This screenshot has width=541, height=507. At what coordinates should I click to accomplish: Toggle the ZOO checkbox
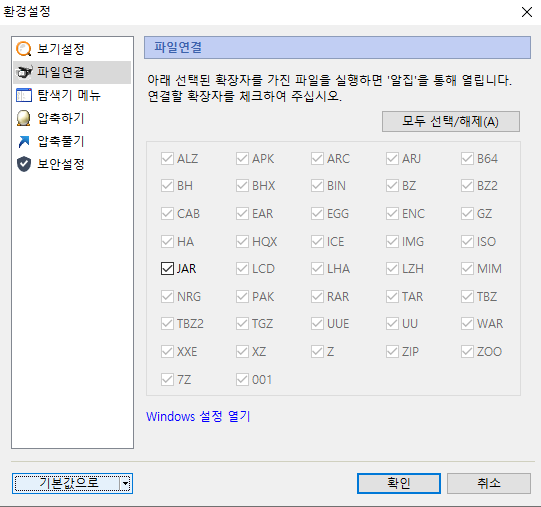[x=467, y=352]
